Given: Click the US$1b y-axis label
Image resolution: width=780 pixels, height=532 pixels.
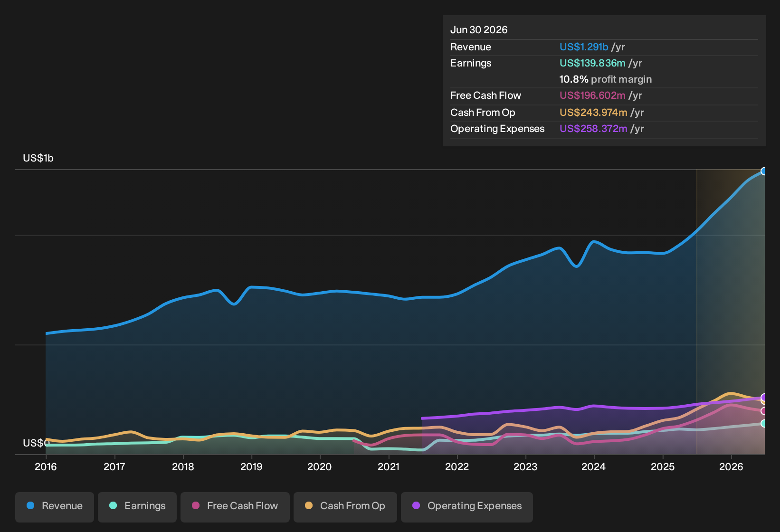Looking at the screenshot, I should pyautogui.click(x=38, y=158).
